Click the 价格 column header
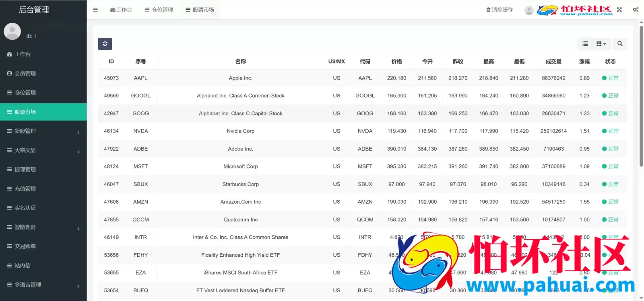The width and height of the screenshot is (644, 301). point(396,61)
